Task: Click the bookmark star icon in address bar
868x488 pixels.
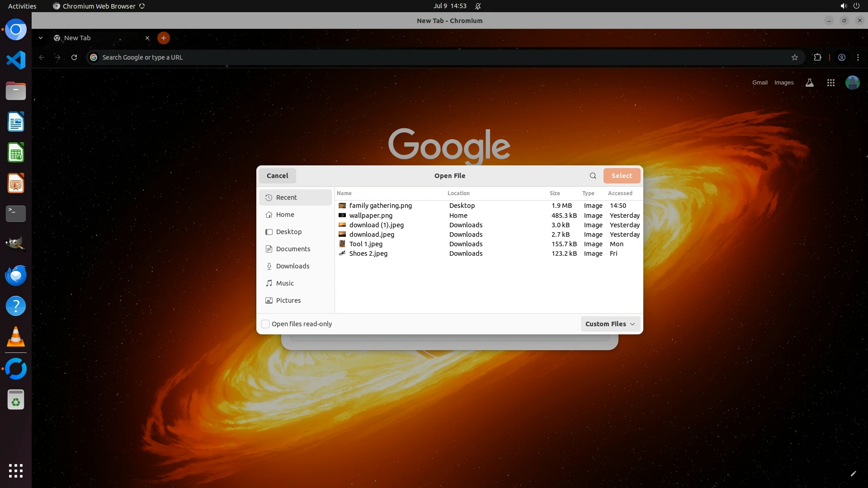Action: 794,57
